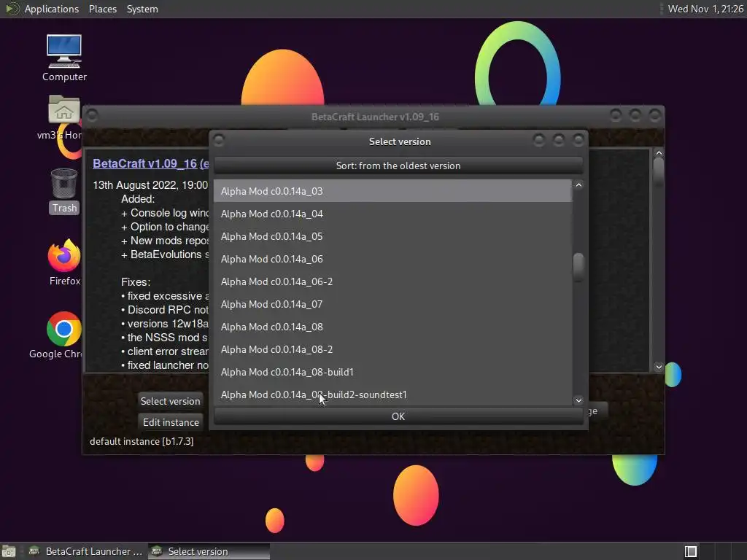Click the launcher changelog scrollbar thumb
Screen dimensions: 747x560
click(659, 172)
